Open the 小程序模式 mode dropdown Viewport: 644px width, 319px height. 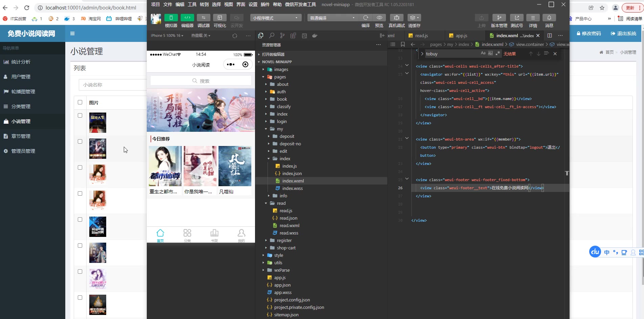(x=275, y=18)
